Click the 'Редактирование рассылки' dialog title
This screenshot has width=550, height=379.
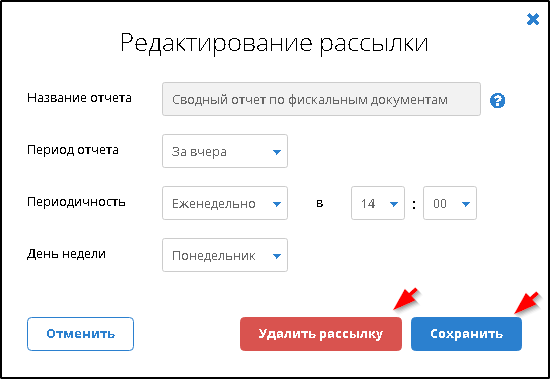click(x=274, y=44)
